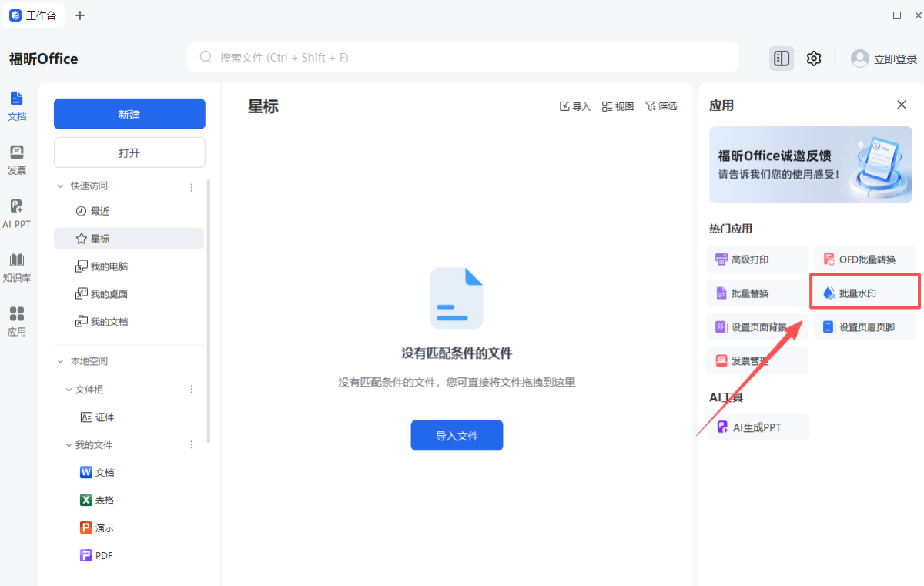Open AI生成PPT tool

(x=758, y=427)
